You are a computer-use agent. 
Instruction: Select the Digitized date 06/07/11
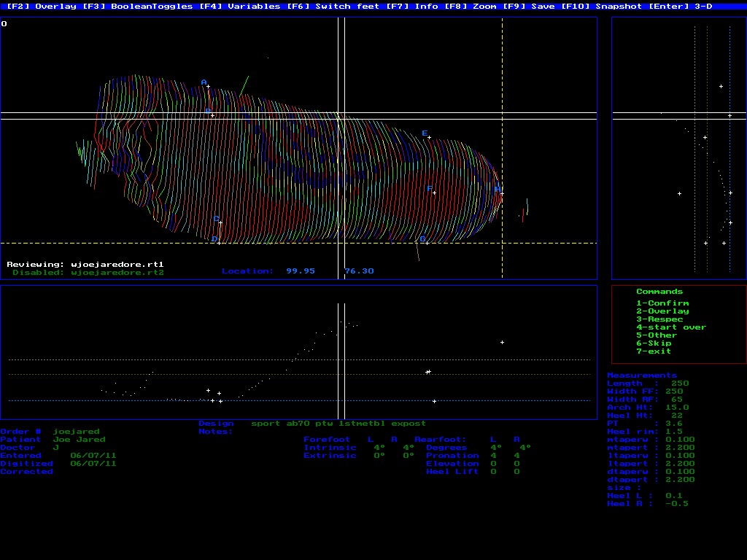[93, 464]
